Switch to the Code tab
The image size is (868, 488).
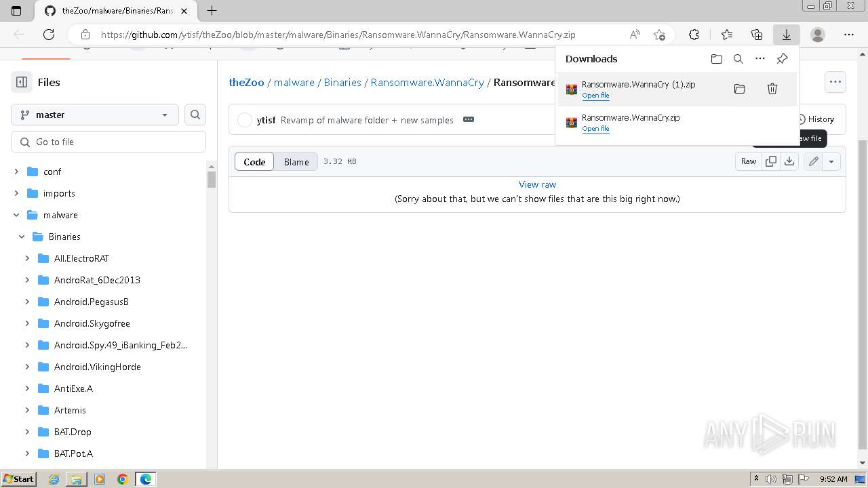click(x=254, y=161)
